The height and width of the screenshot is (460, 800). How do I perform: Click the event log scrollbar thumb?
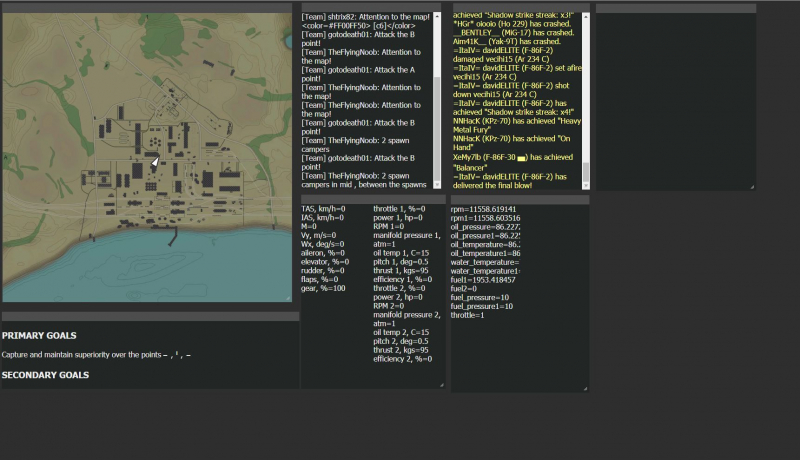(586, 171)
